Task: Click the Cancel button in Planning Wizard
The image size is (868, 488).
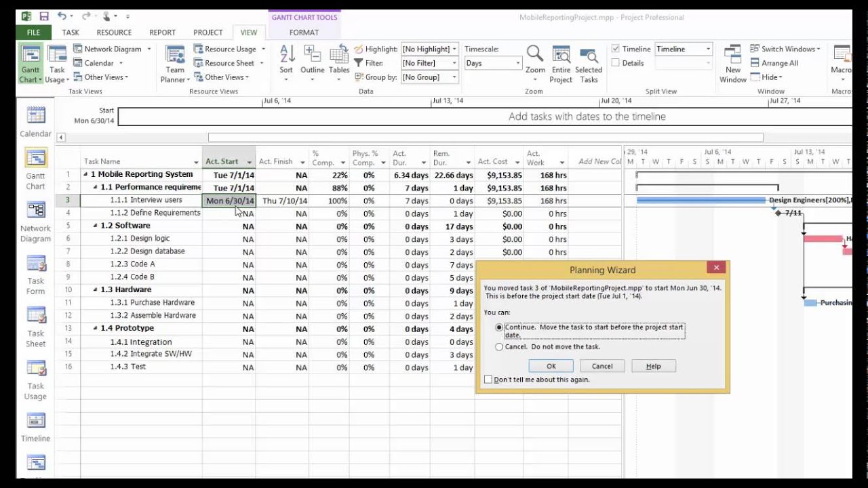Action: click(x=602, y=366)
